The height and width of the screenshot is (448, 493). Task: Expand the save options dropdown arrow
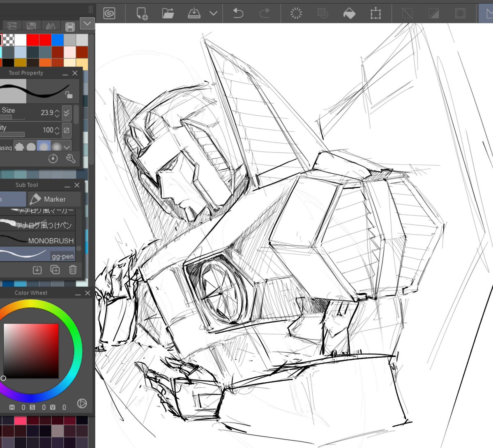tap(213, 14)
